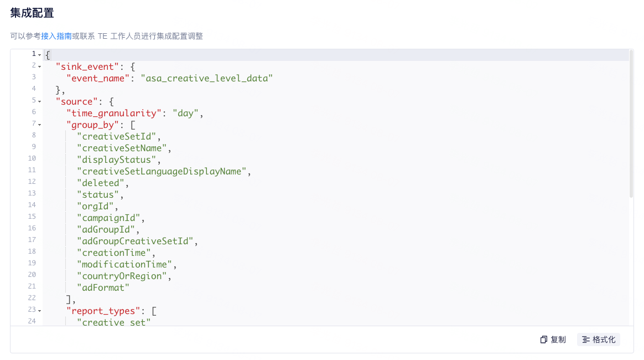Click the "orgId" entry
644x360 pixels.
pos(95,206)
